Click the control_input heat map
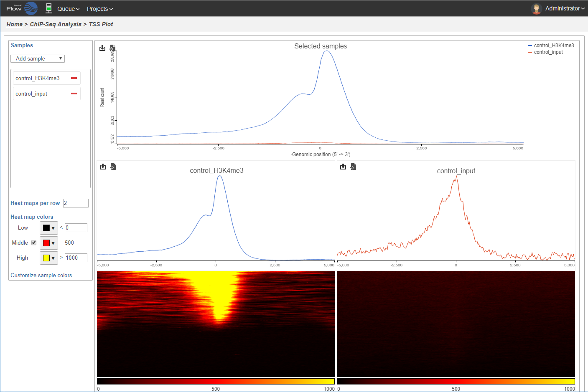The height and width of the screenshot is (392, 588). 456,324
